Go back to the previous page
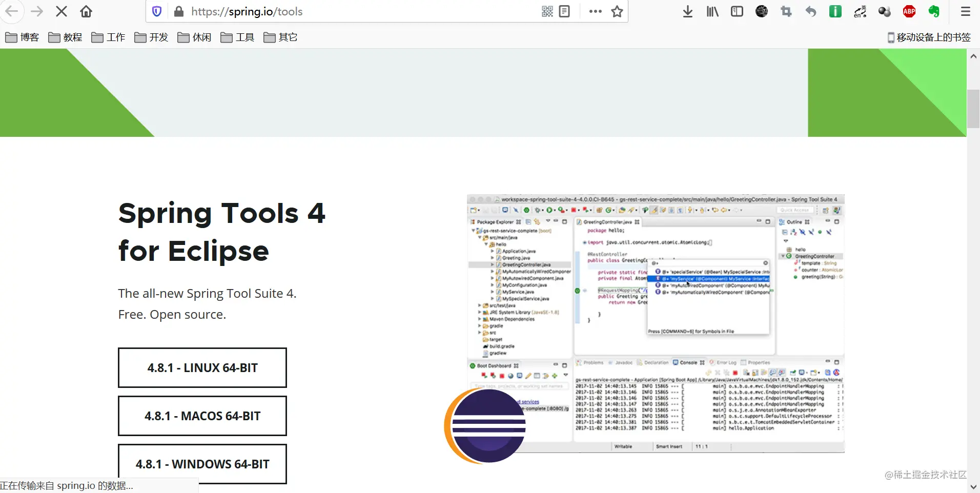980x493 pixels. click(11, 11)
